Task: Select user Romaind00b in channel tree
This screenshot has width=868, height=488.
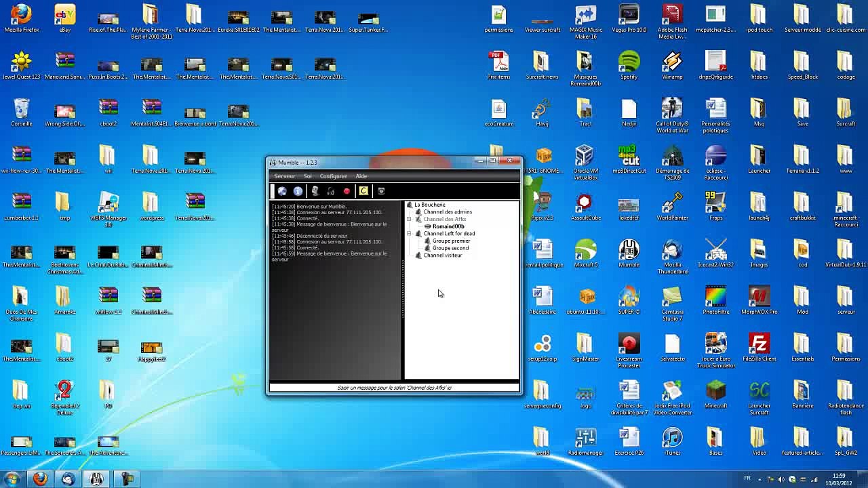Action: pos(448,226)
